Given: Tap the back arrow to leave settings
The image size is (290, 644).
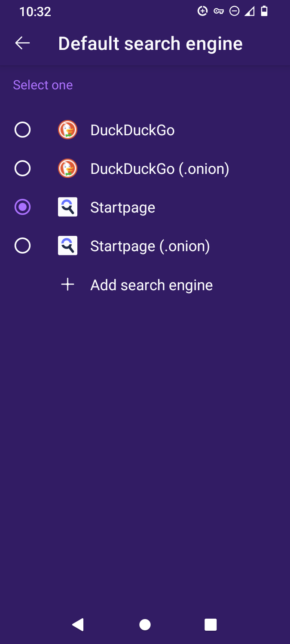Looking at the screenshot, I should (22, 43).
